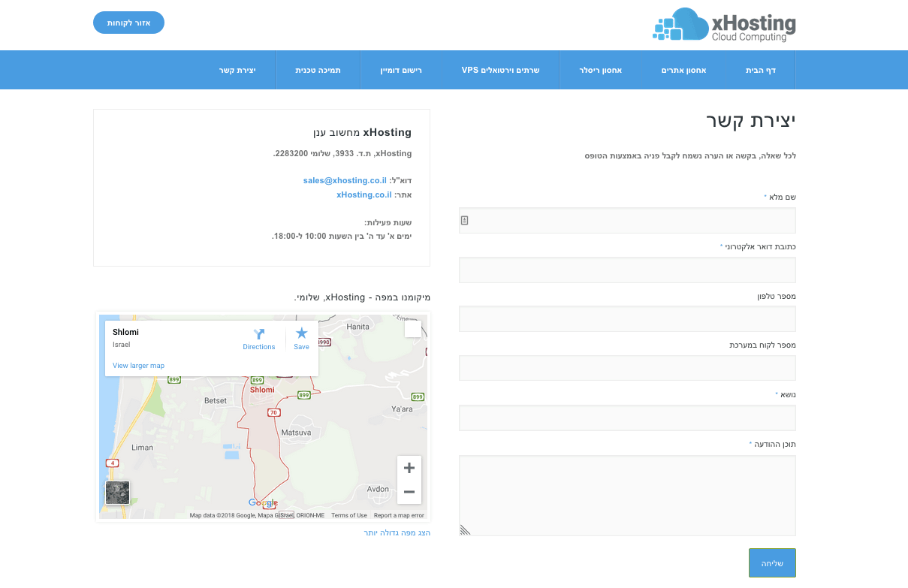Image resolution: width=908 pixels, height=588 pixels.
Task: Click the Ya'ara label on the map
Action: 403,409
